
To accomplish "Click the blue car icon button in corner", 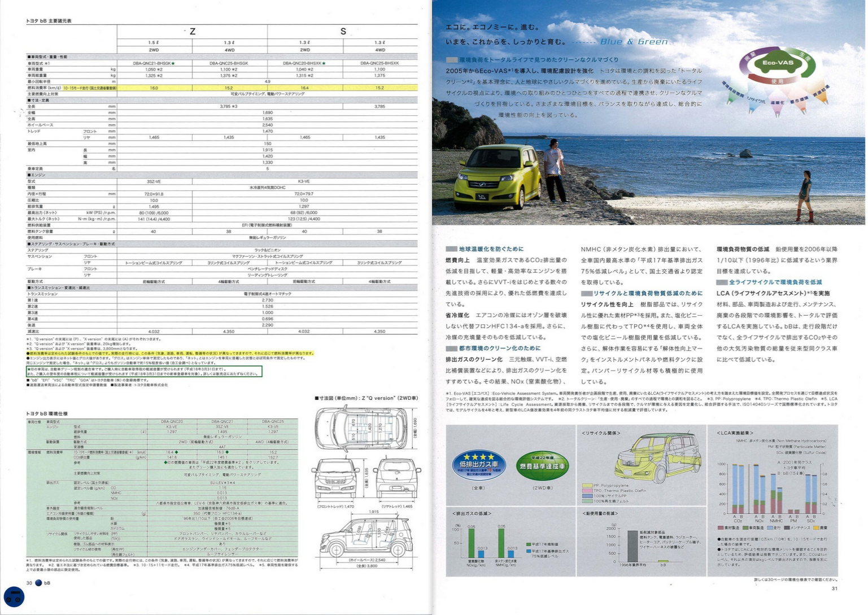I will coord(14,596).
